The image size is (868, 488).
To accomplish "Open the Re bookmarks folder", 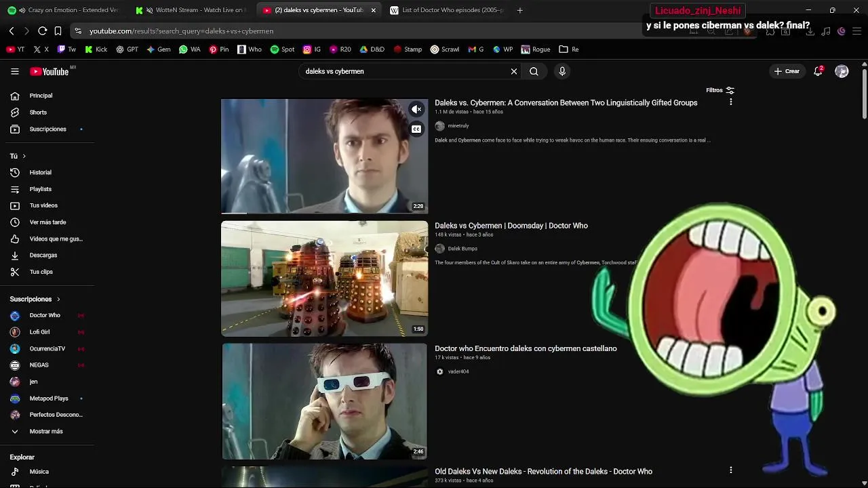I will click(569, 49).
